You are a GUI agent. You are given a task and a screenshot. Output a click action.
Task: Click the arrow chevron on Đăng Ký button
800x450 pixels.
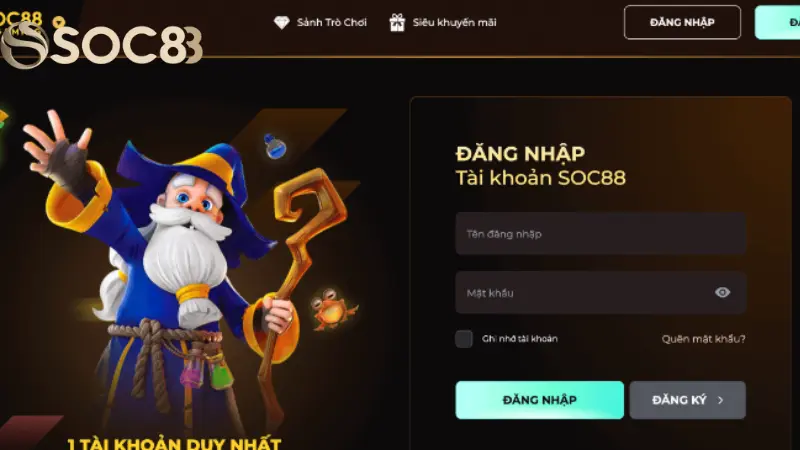coord(720,400)
